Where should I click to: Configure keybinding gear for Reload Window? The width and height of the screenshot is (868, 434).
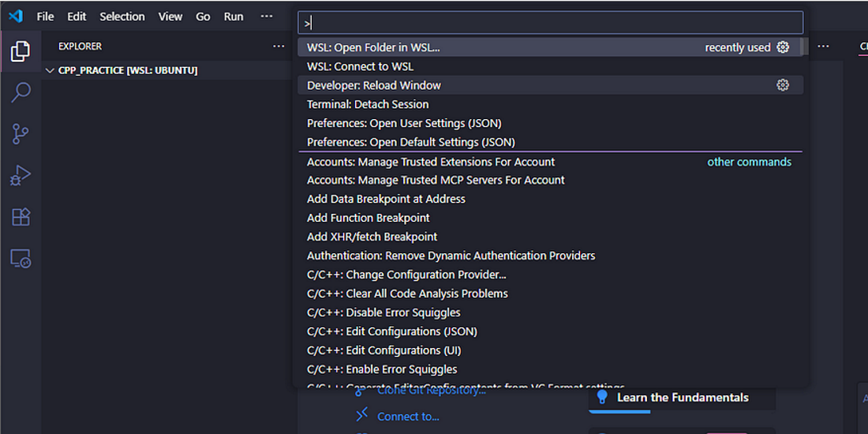click(x=783, y=85)
